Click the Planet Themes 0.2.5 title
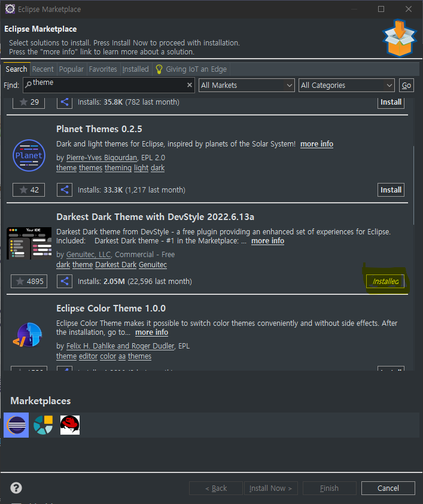The image size is (423, 504). click(99, 129)
